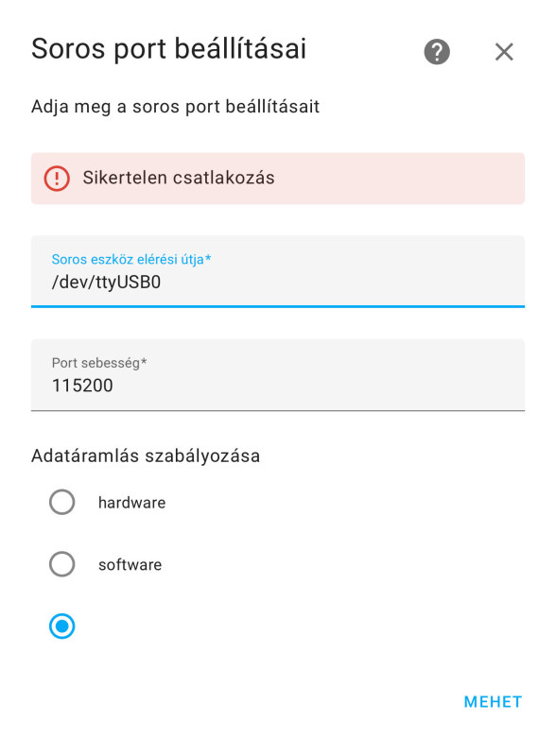Click the Adatáramlás szabályozása section heading
The image size is (556, 756).
(x=146, y=455)
